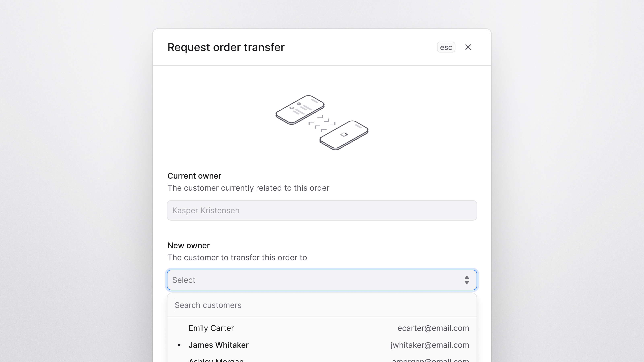Click the Request order transfer title
This screenshot has height=362, width=644.
click(x=226, y=47)
